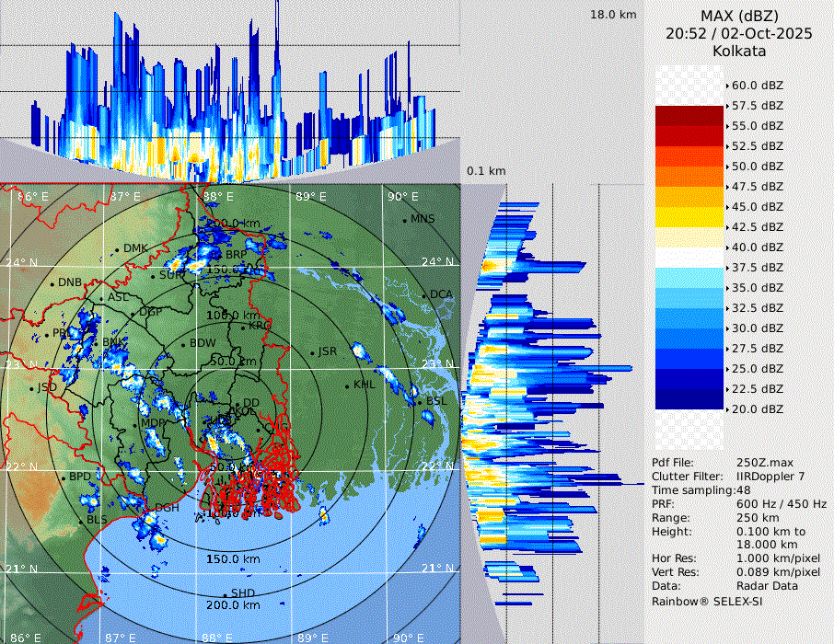Select the DCA station dot
Screen dimensions: 834x644
(424, 295)
